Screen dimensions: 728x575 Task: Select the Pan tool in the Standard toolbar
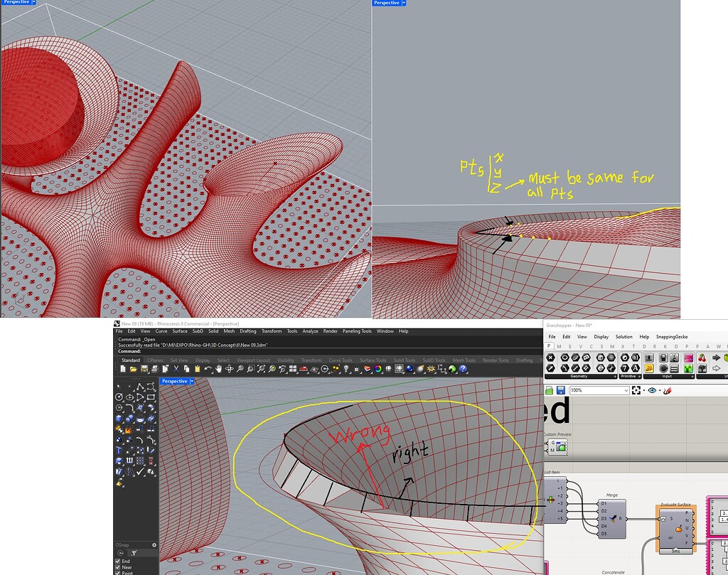pos(219,368)
